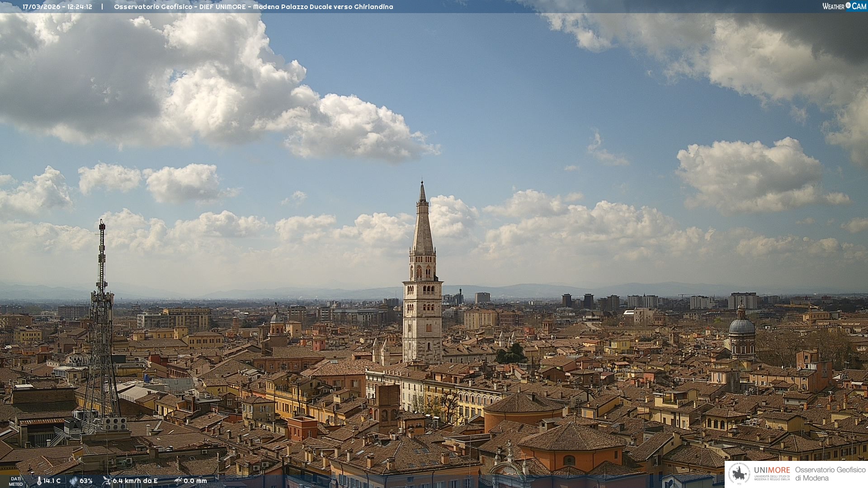Screen dimensions: 868x488
Task: Click the WeatherCAM logo
Action: (844, 6)
